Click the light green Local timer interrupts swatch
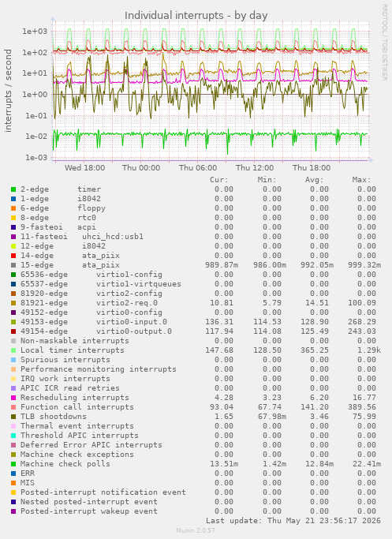392x539 pixels. (13, 350)
